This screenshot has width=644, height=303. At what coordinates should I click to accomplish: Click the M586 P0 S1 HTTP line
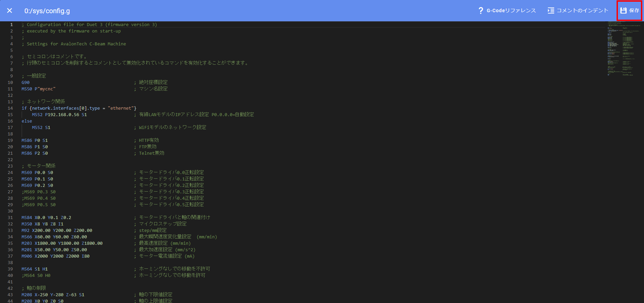click(x=35, y=140)
